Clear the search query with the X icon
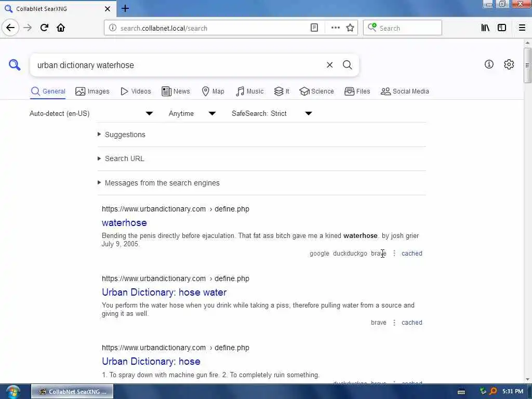This screenshot has width=532, height=399. (x=329, y=65)
